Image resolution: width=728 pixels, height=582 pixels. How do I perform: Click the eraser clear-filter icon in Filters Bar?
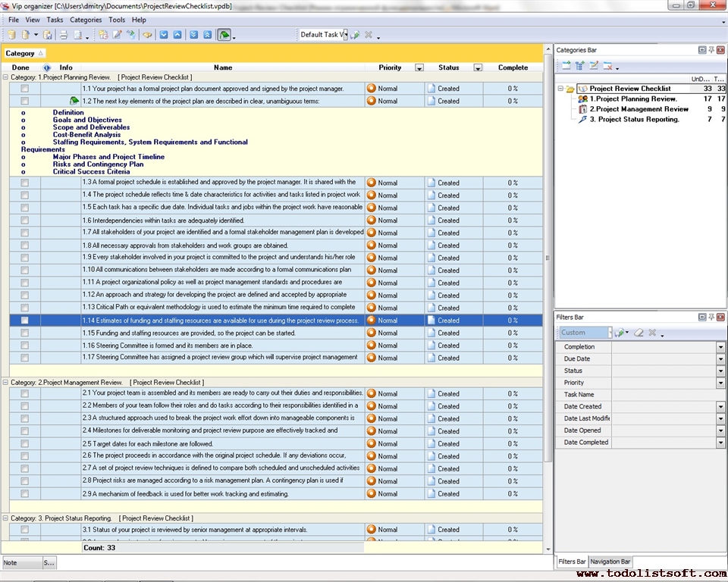coord(639,333)
